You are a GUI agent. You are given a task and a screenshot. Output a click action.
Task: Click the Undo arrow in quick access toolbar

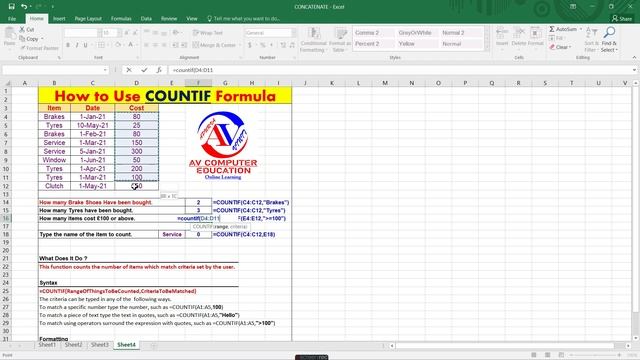click(x=24, y=7)
